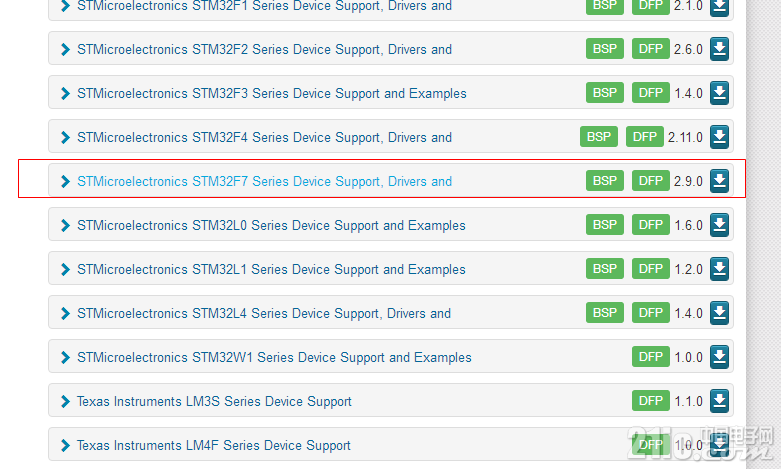Download the STM32L4 Series pack
Viewport: 781px width, 469px height.
point(719,313)
